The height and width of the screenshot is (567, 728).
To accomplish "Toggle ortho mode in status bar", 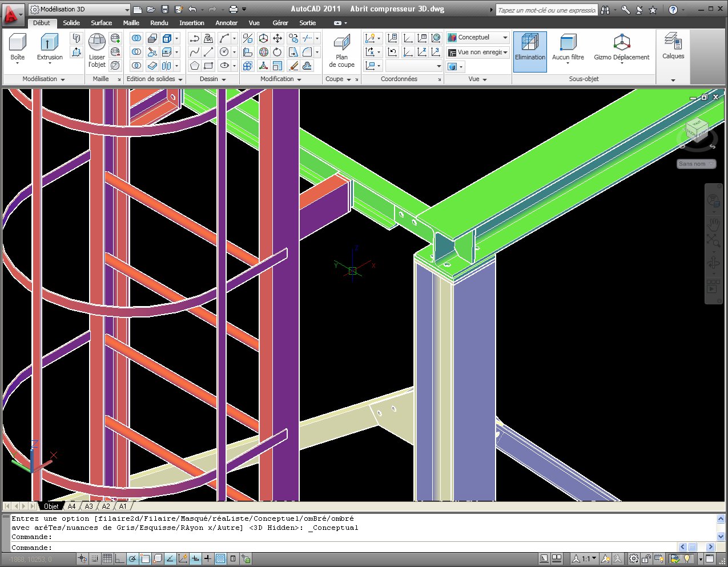I will click(x=120, y=559).
